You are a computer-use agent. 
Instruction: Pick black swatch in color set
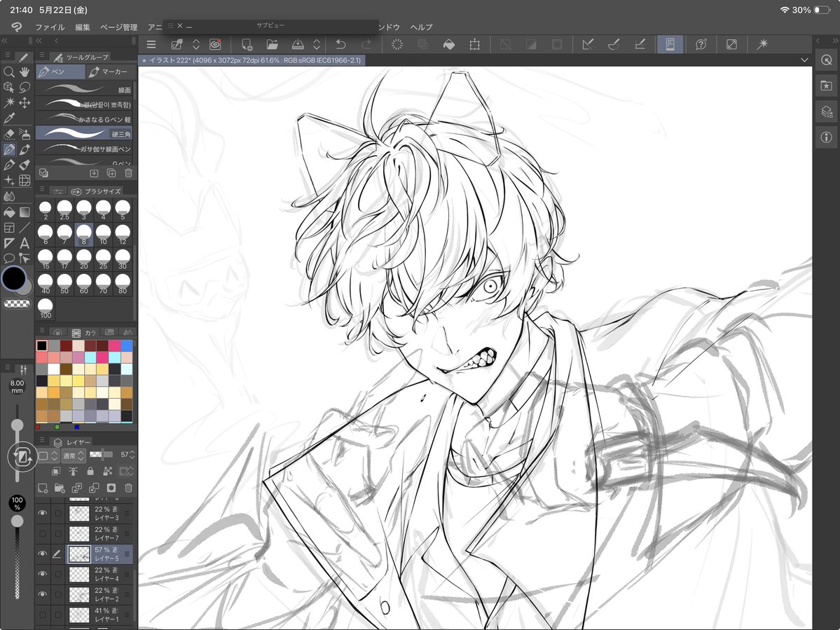pyautogui.click(x=42, y=345)
